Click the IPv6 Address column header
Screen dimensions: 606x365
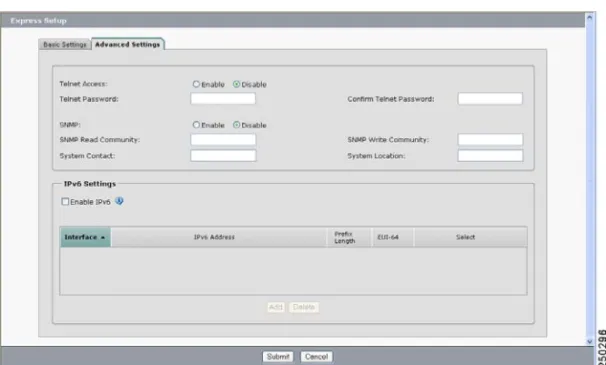(x=219, y=237)
